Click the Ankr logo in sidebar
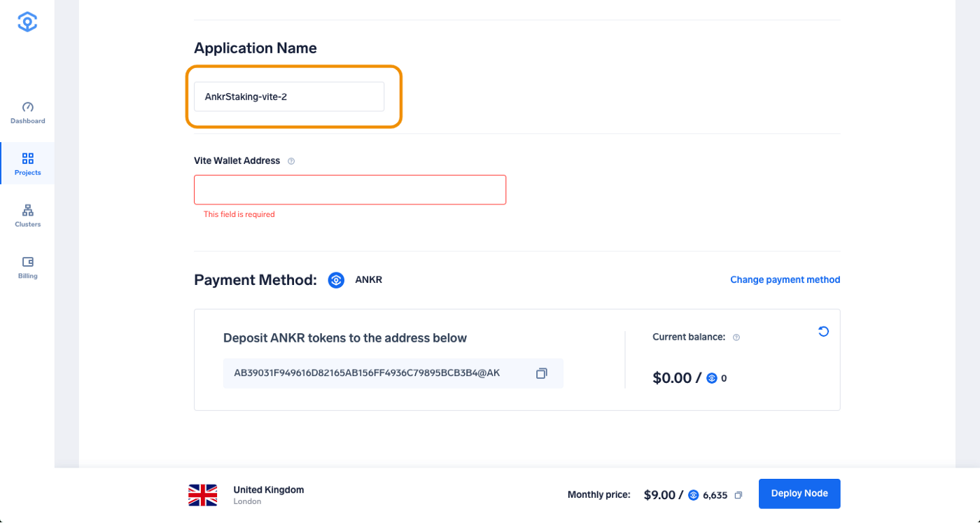980x523 pixels. coord(27,22)
